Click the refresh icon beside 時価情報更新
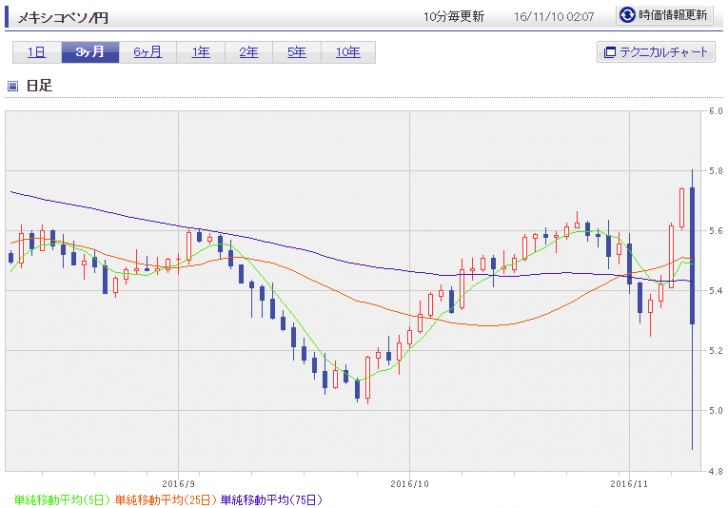This screenshot has height=508, width=728. 627,15
